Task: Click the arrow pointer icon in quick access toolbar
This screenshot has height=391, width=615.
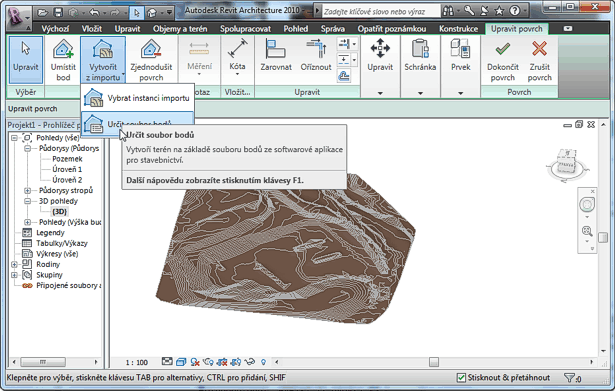Action: pyautogui.click(x=136, y=13)
